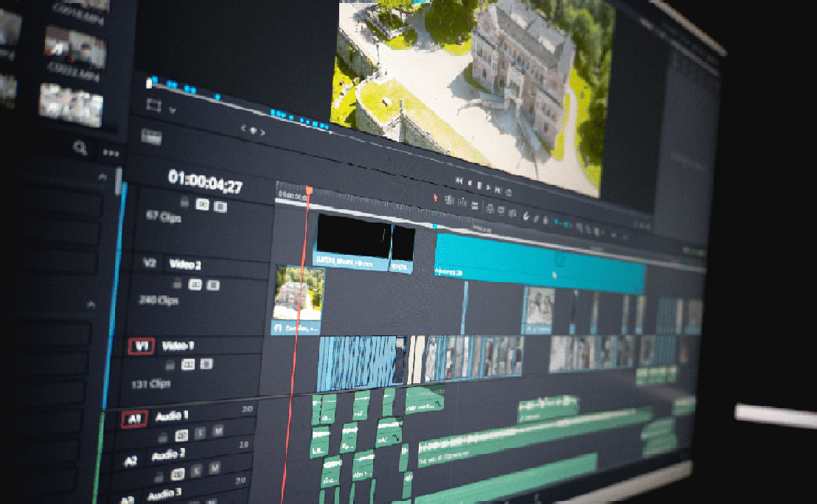
Task: Select the second smaller black SUPERS clip
Action: tap(403, 249)
